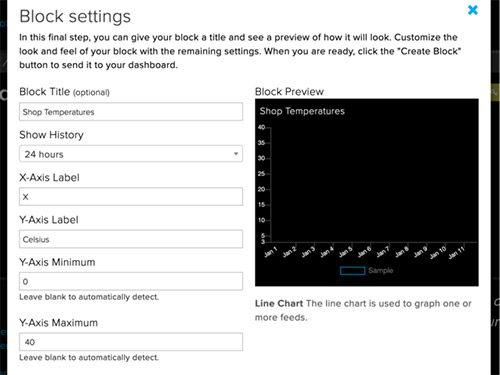Close the Block settings dialog
This screenshot has width=500, height=375.
473,10
